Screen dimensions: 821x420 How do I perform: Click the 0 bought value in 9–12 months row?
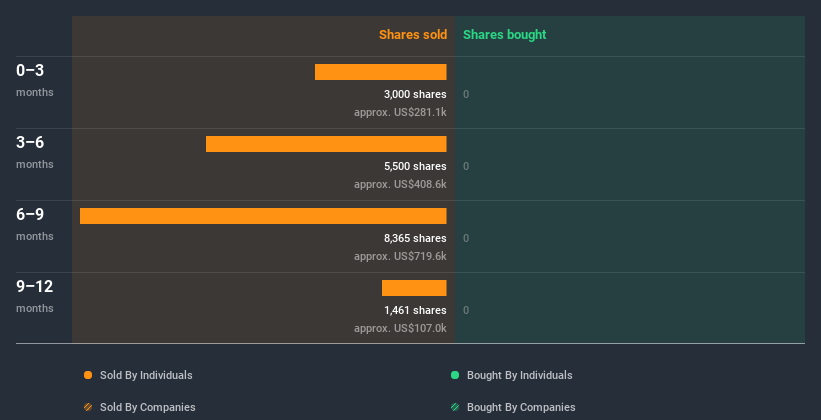tap(466, 311)
